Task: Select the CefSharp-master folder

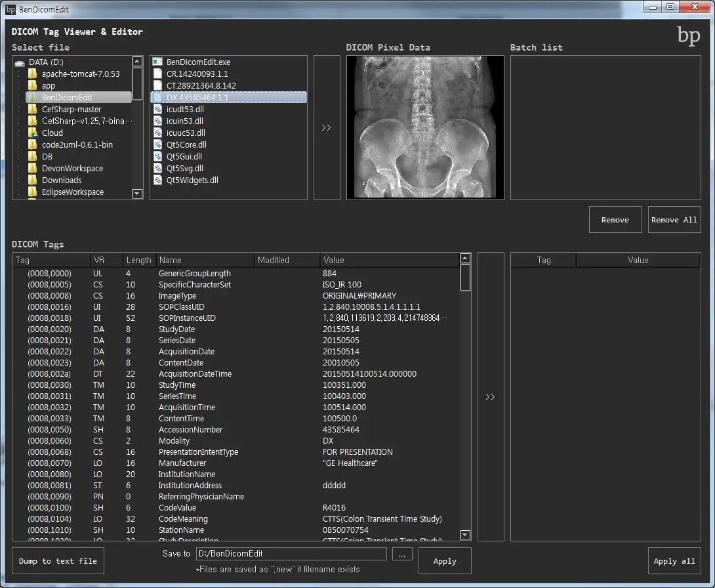Action: [71, 109]
